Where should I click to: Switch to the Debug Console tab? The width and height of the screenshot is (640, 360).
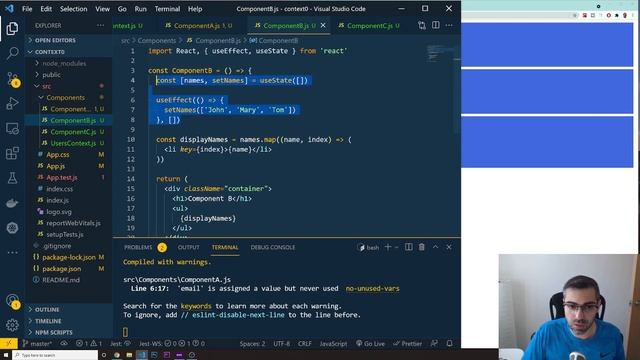(x=273, y=247)
